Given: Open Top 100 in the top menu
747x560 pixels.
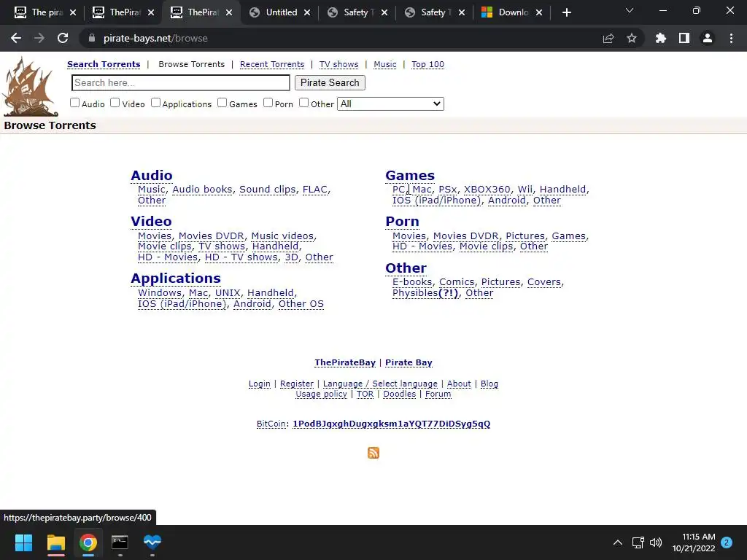Looking at the screenshot, I should tap(427, 64).
